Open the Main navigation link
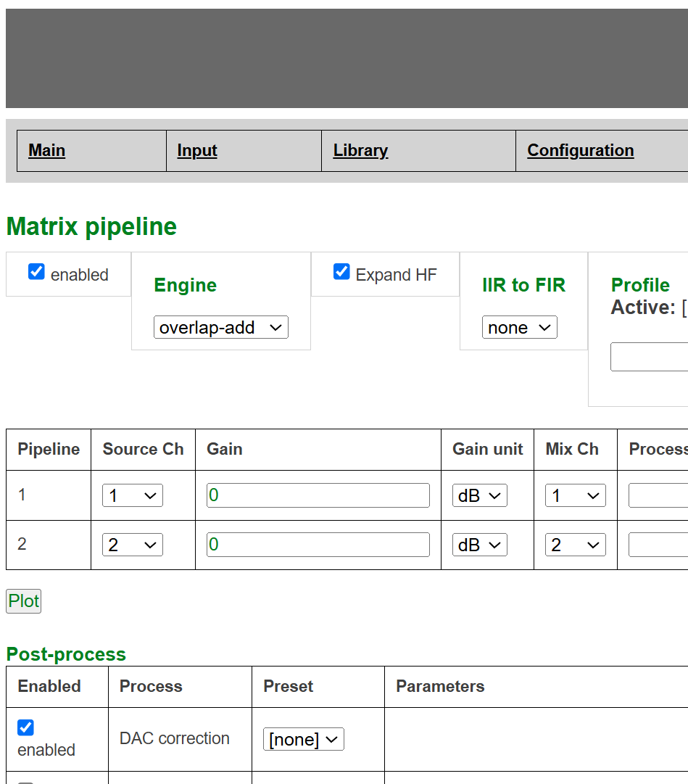 [47, 150]
